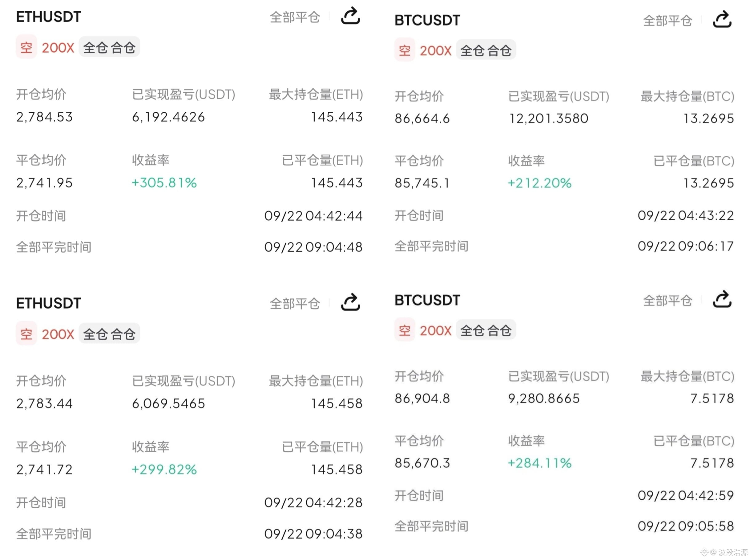Click the +305.81% return rate value
The height and width of the screenshot is (560, 750).
tap(164, 183)
